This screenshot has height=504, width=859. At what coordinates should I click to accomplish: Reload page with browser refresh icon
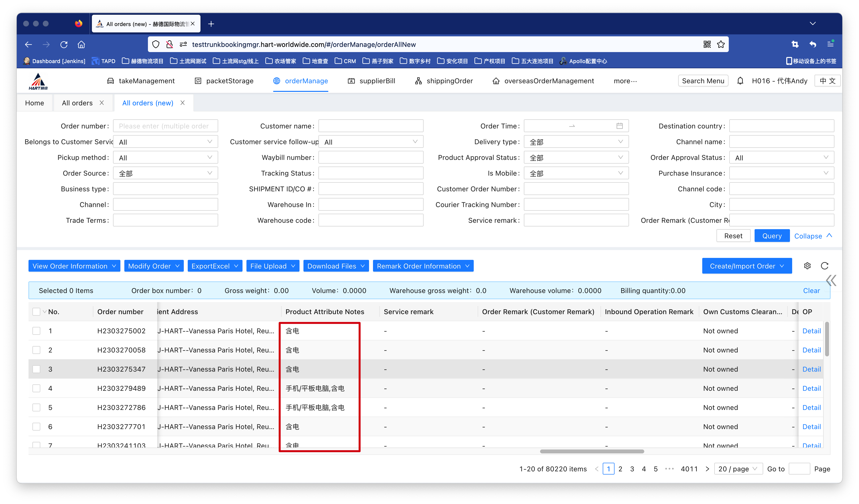click(64, 44)
